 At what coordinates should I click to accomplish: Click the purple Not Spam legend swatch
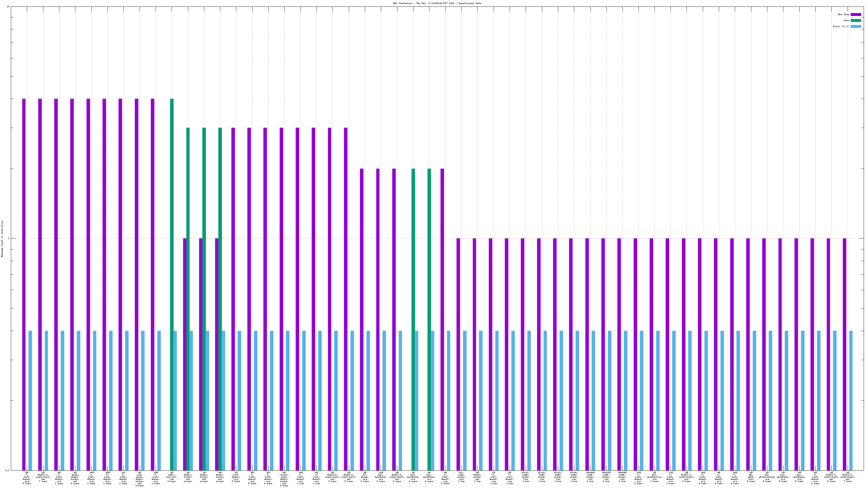pyautogui.click(x=856, y=14)
